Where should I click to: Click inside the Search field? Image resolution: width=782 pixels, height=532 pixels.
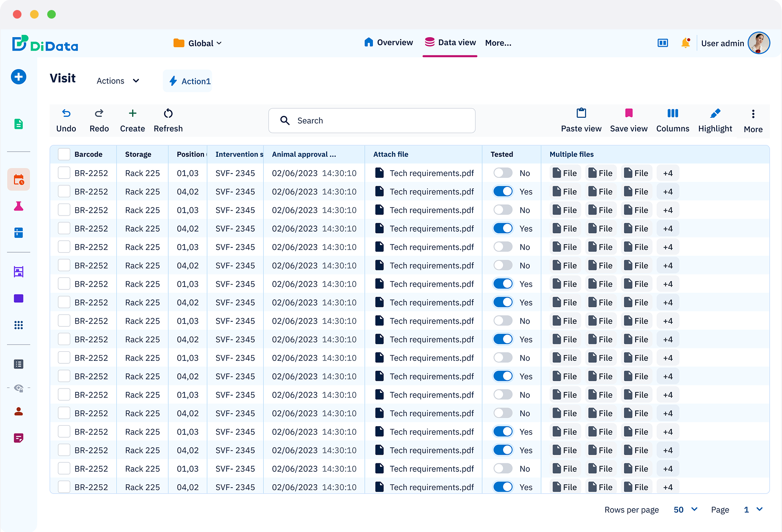(372, 120)
